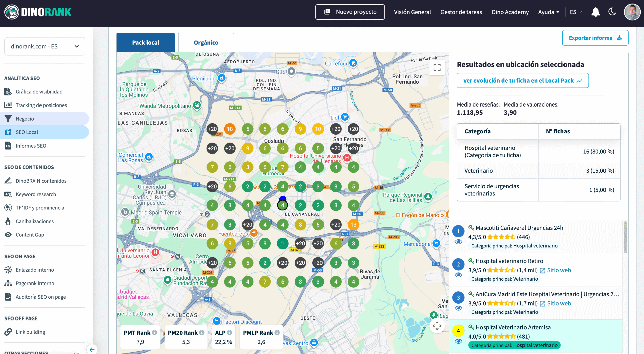Screen dimensions: 644x354
Task: Toggle eye icon for Mascotiti Cañaveral
Action: point(458,242)
